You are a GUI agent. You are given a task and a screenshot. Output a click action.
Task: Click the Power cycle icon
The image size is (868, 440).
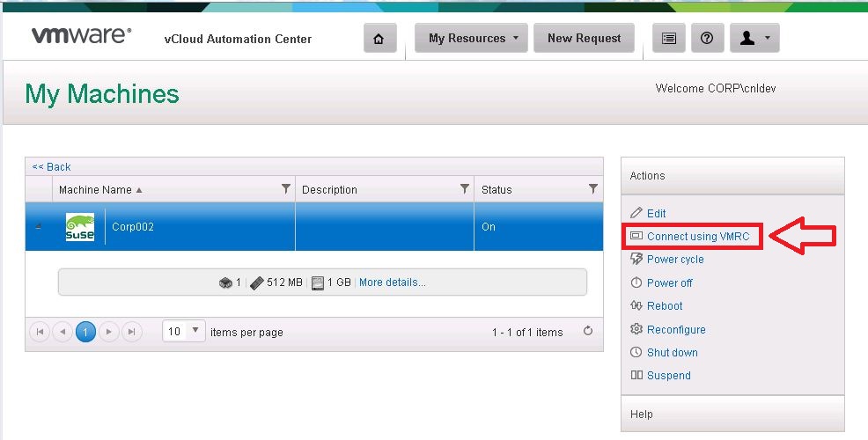(x=636, y=259)
